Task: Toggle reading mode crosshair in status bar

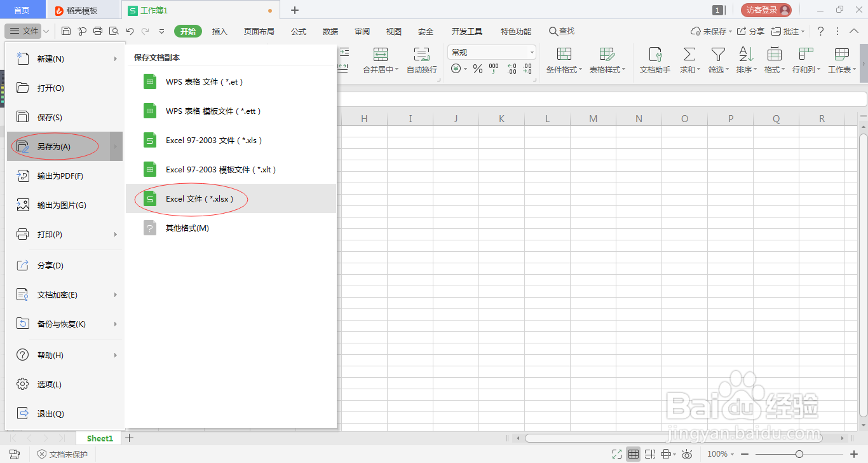Action: (x=666, y=454)
